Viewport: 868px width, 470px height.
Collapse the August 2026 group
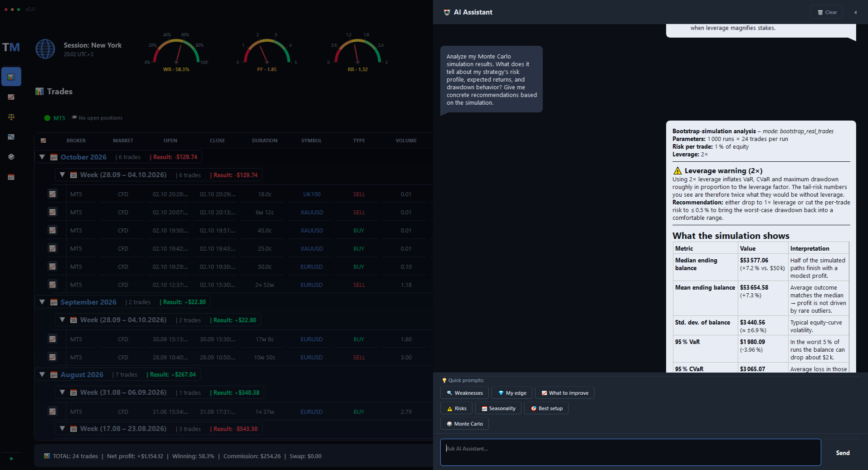(x=42, y=374)
